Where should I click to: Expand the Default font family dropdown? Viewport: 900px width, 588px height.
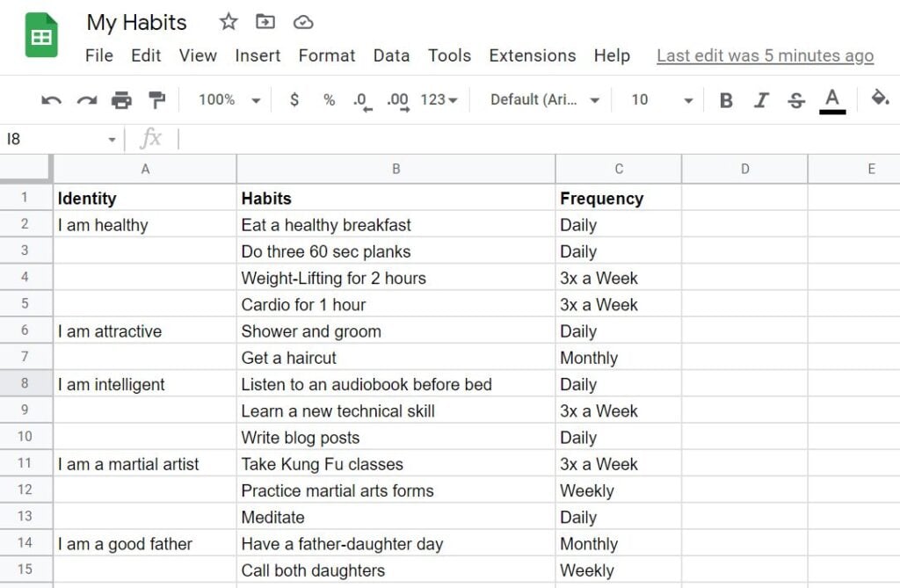[545, 100]
